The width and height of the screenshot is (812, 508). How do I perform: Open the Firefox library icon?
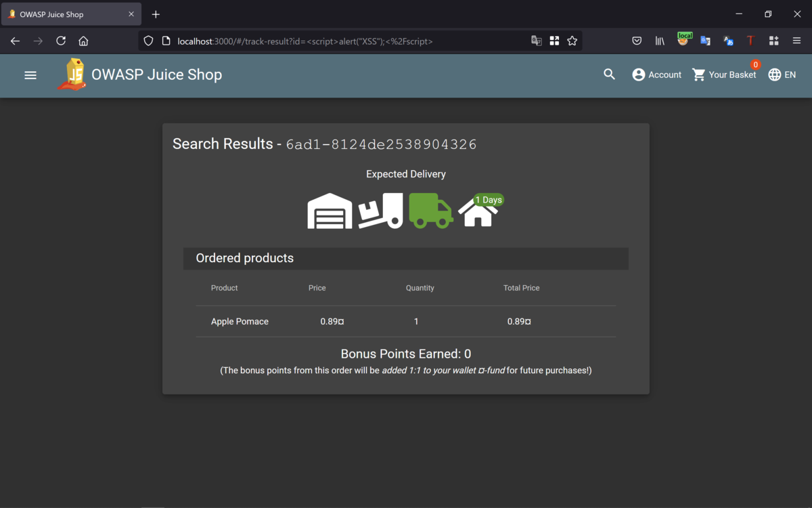coord(660,41)
